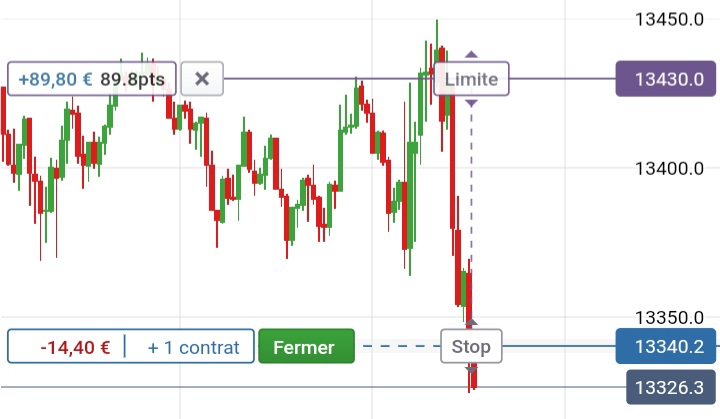Click the X to remove the limit order
The height and width of the screenshot is (419, 720).
pos(202,78)
